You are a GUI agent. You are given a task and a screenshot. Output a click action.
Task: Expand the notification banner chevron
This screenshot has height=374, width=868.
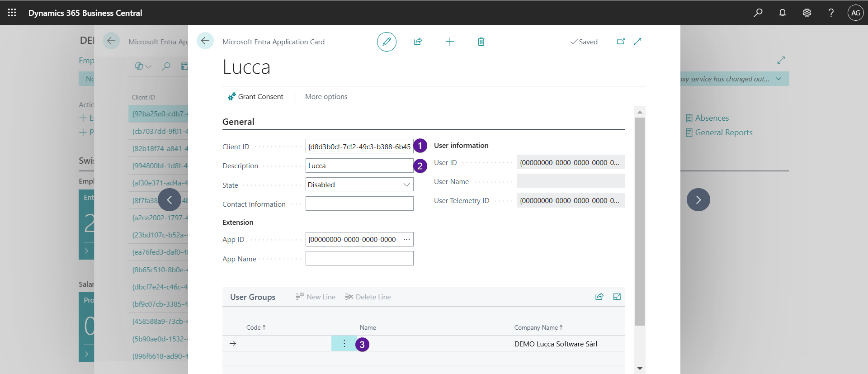778,79
